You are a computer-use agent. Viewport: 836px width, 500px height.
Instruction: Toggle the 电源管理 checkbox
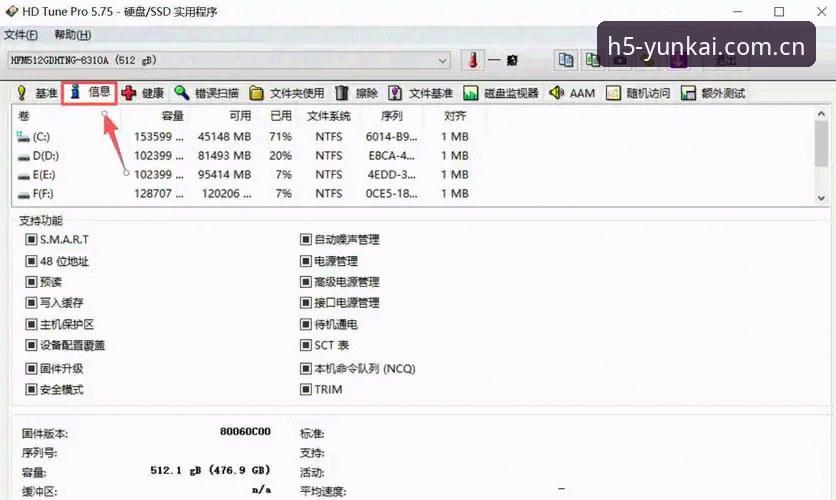coord(306,261)
